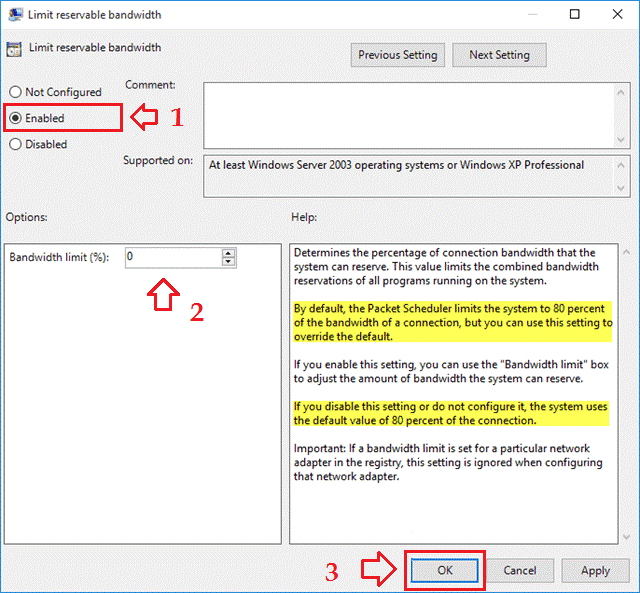Click the policy setting icon beside heading

point(14,49)
